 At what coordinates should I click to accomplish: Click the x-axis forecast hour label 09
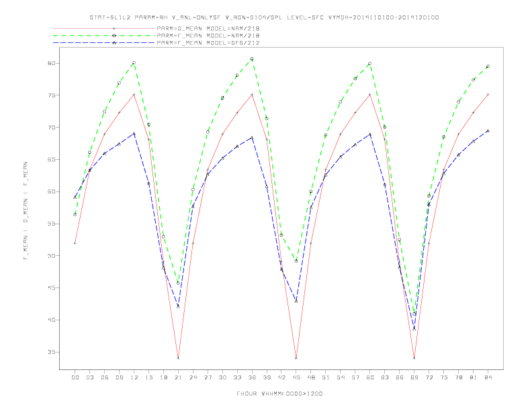(x=119, y=377)
